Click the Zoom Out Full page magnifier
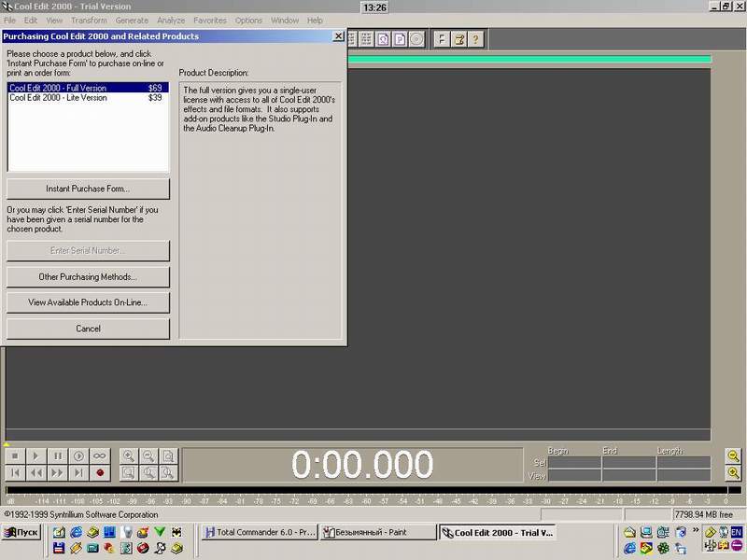 (168, 456)
